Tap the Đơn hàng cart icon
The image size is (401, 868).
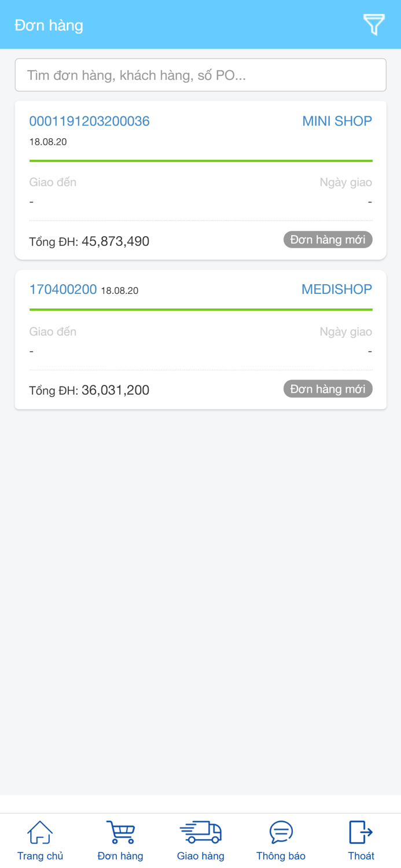(120, 833)
